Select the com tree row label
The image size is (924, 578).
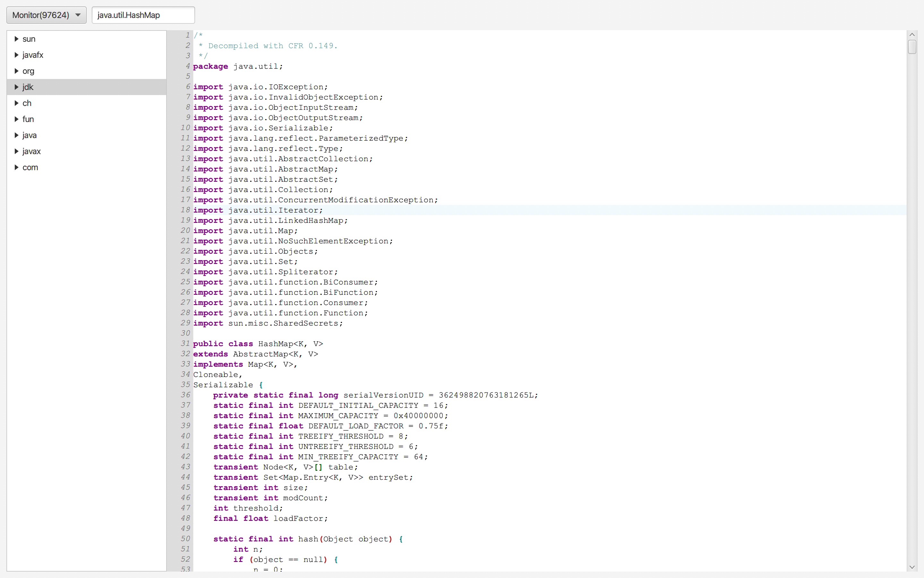pos(30,167)
